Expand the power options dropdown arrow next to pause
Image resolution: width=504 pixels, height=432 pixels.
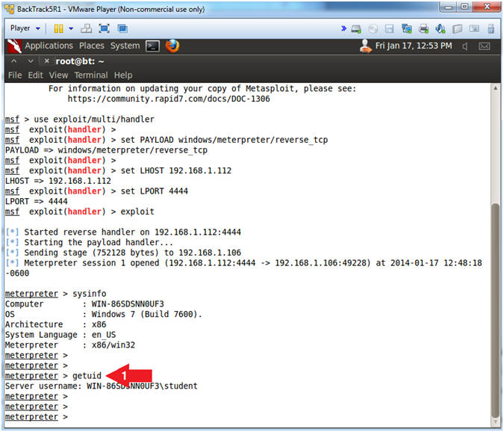pos(71,28)
